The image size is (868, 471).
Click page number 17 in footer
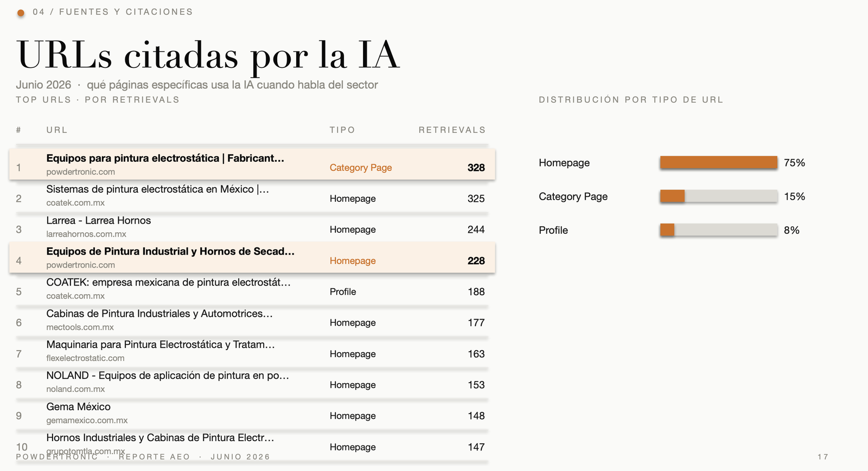click(x=823, y=457)
